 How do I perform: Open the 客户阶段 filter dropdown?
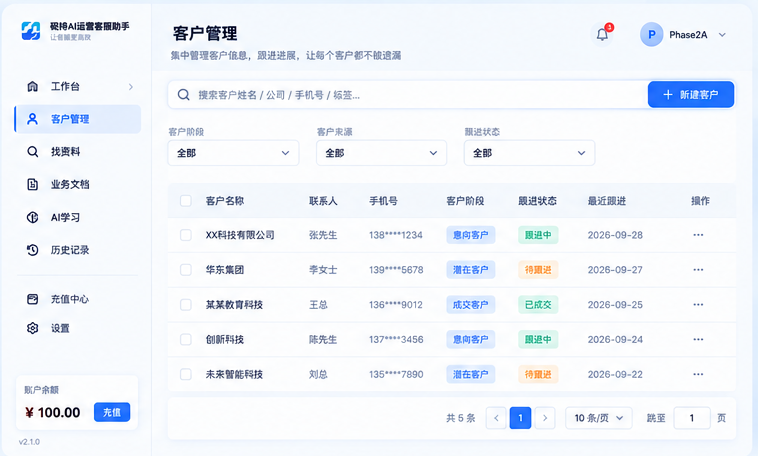(x=233, y=153)
